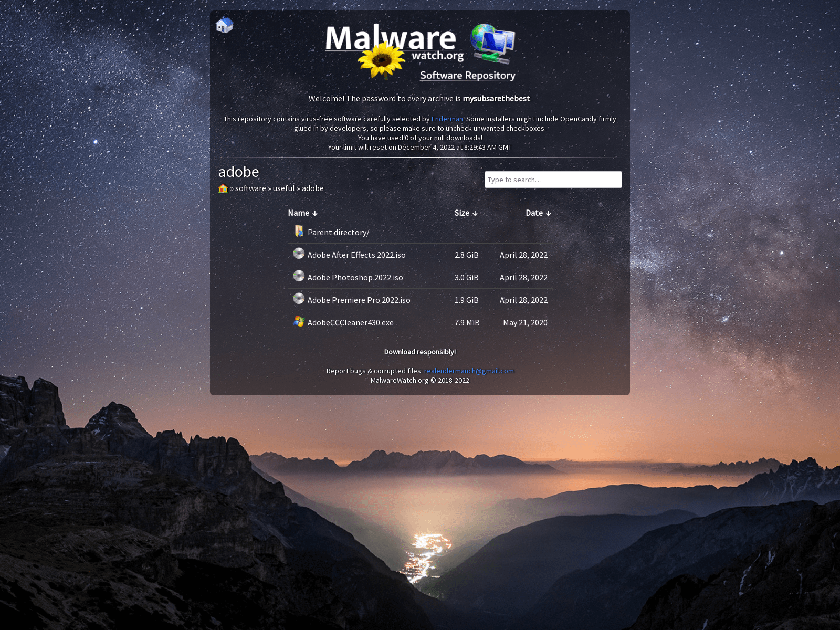Screen dimensions: 840x630
Task: Click the 2.8 GiB size cell
Action: point(467,255)
